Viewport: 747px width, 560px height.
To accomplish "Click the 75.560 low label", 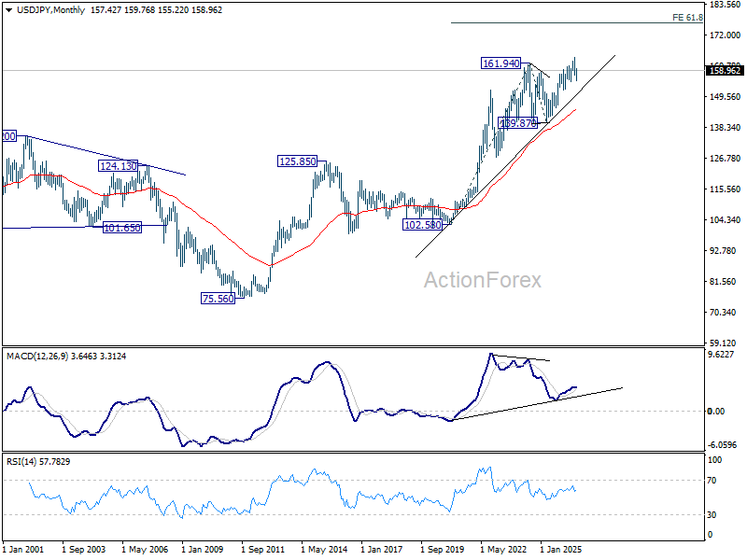I will click(x=218, y=299).
